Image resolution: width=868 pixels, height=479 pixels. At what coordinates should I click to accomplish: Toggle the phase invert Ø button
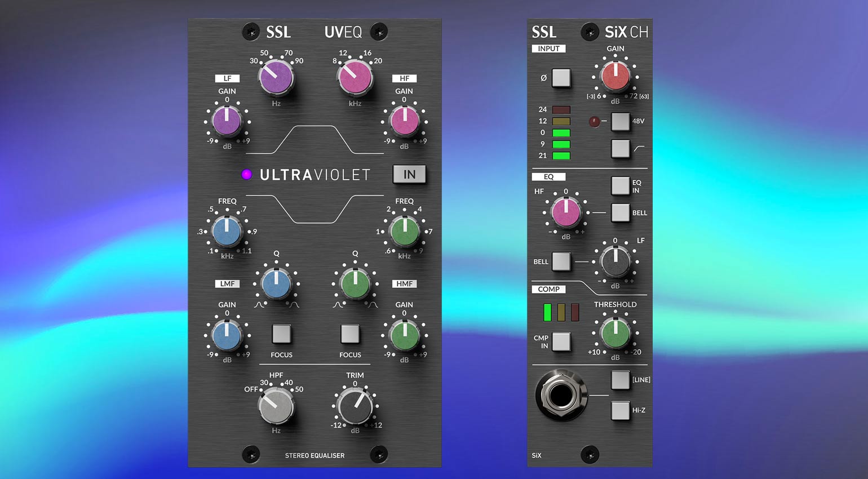pos(561,78)
